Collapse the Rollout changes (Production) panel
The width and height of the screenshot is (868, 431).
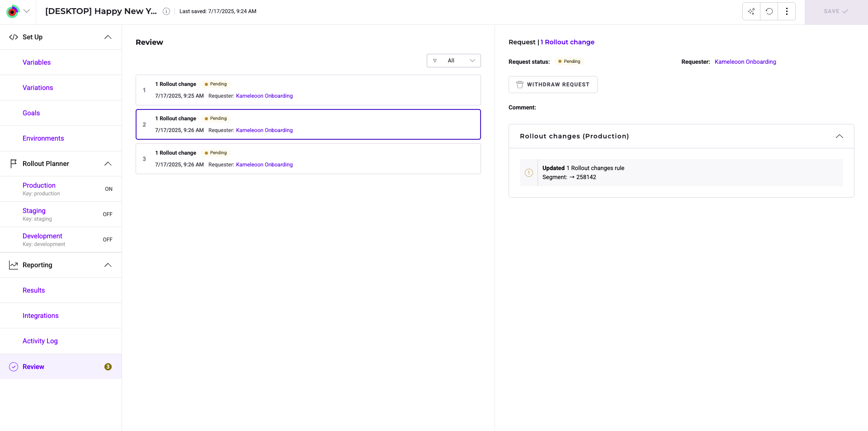pos(839,136)
